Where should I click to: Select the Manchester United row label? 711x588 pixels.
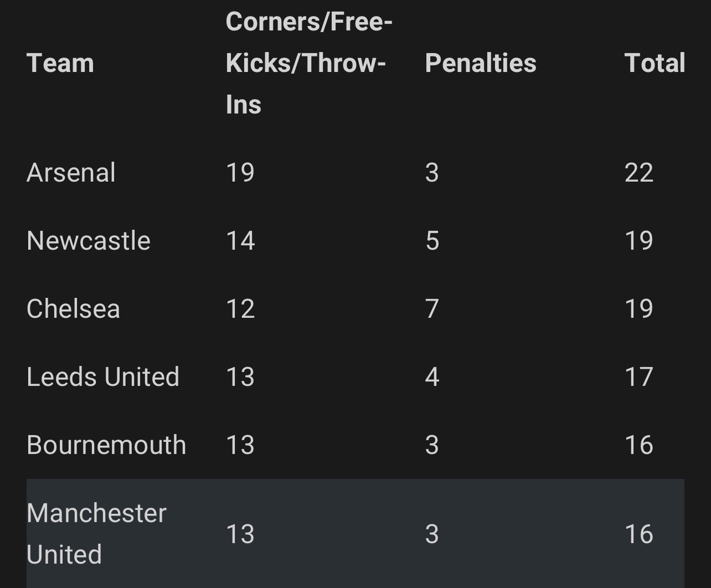pyautogui.click(x=96, y=533)
